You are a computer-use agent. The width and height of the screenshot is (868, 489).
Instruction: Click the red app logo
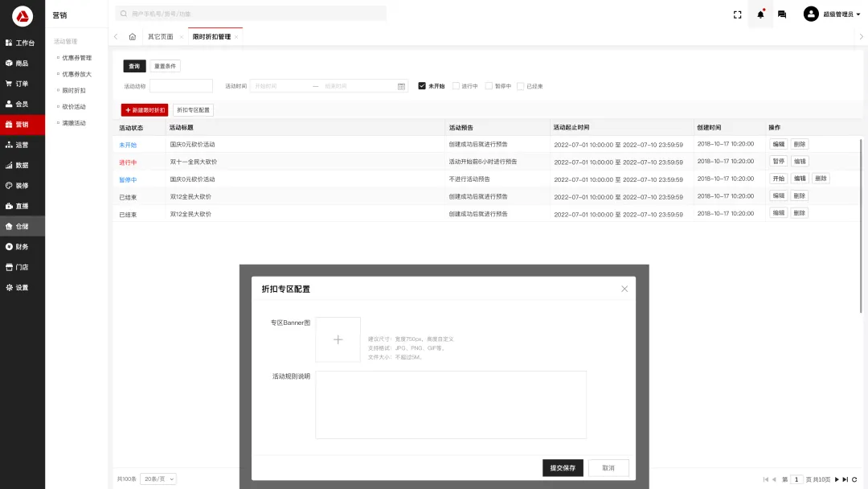[23, 16]
